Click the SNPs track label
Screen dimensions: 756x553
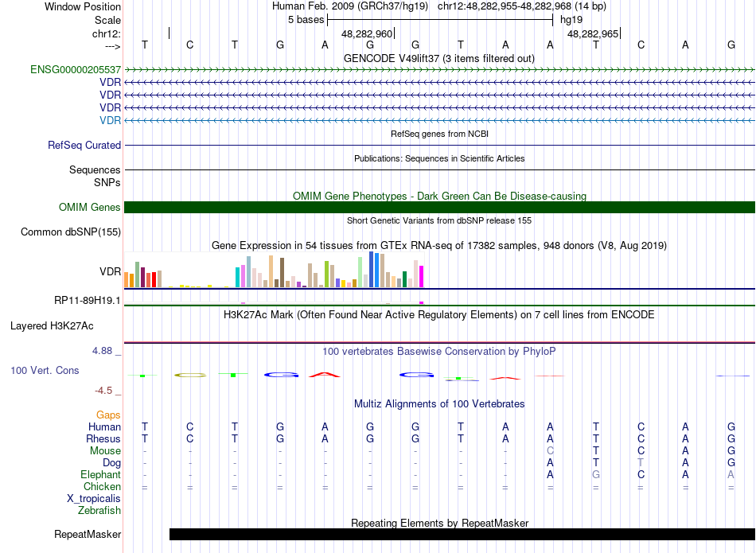point(107,183)
